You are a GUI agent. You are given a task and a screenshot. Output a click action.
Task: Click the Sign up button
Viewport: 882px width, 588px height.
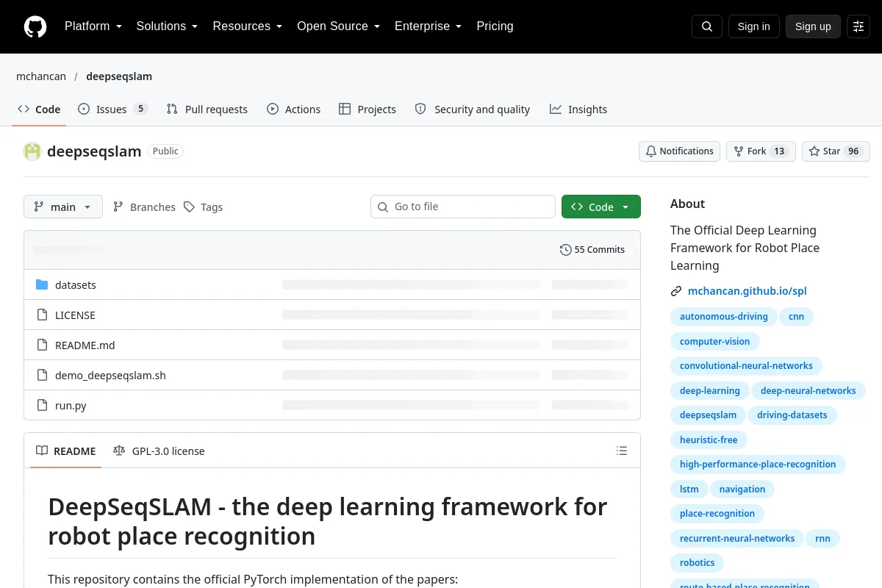pyautogui.click(x=813, y=26)
